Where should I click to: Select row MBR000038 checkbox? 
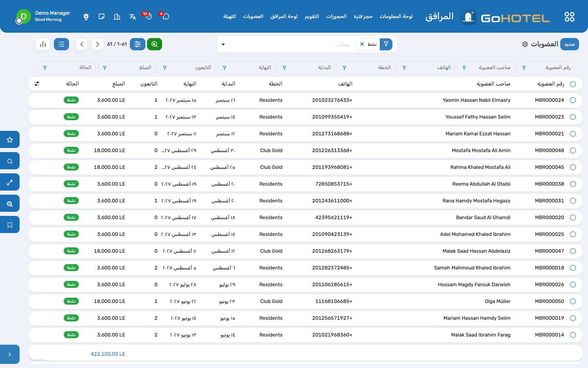(573, 184)
